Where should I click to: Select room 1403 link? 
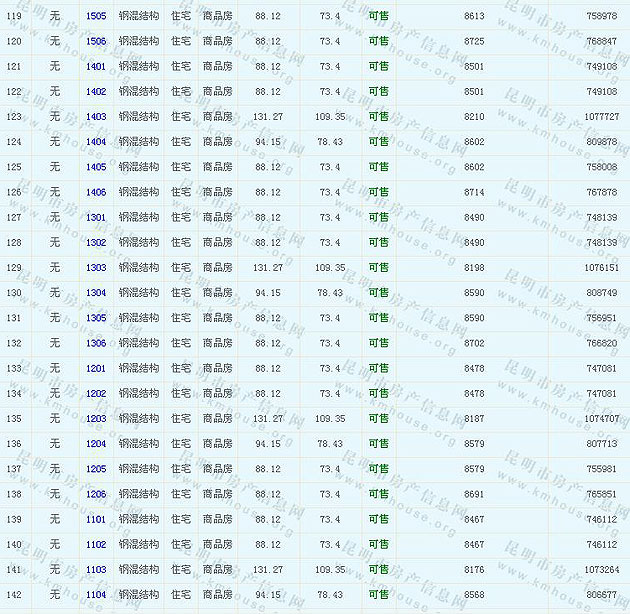[x=96, y=117]
